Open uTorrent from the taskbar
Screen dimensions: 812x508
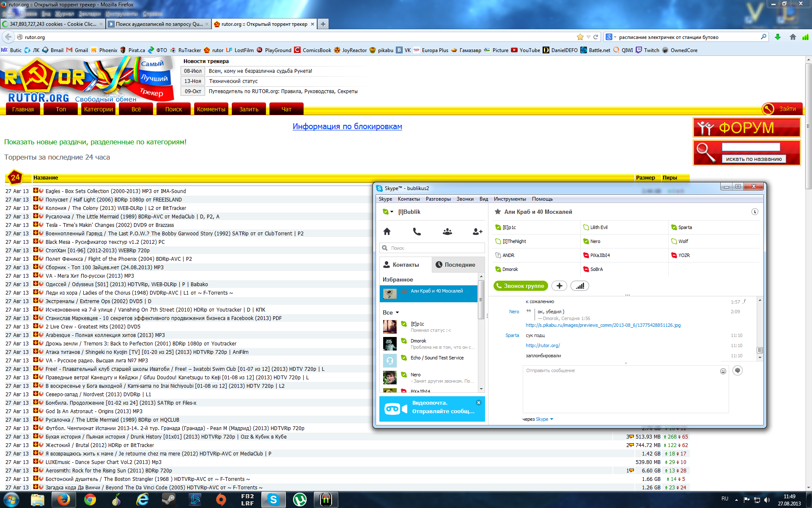coord(300,500)
